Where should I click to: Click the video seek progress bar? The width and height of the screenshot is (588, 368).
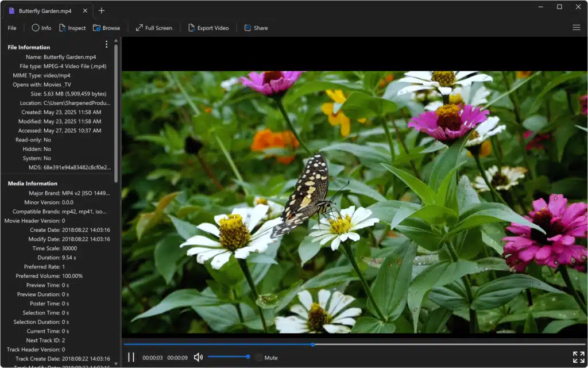click(x=354, y=344)
